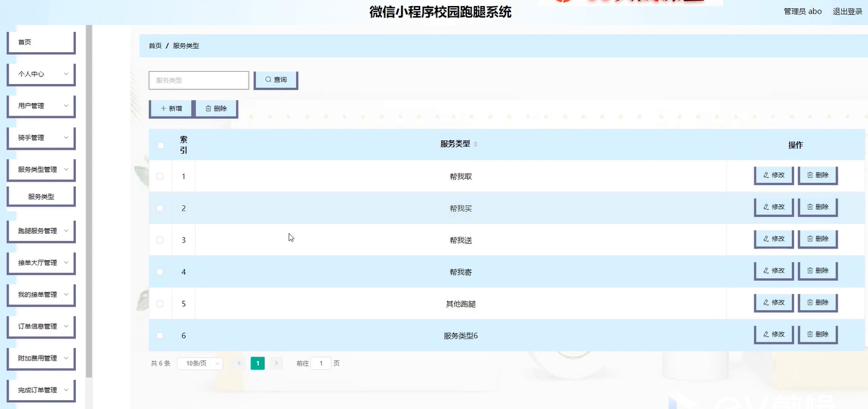
Task: Click the trash icon in row 服务类型6
Action: (x=810, y=334)
